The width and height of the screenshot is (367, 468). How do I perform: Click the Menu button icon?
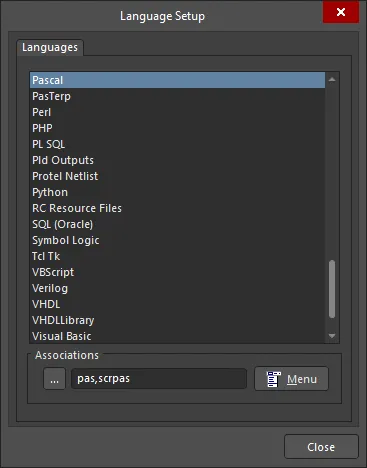coord(274,379)
